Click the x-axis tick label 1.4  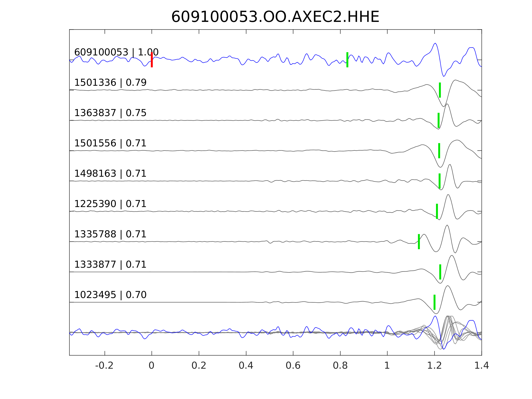[x=482, y=365]
